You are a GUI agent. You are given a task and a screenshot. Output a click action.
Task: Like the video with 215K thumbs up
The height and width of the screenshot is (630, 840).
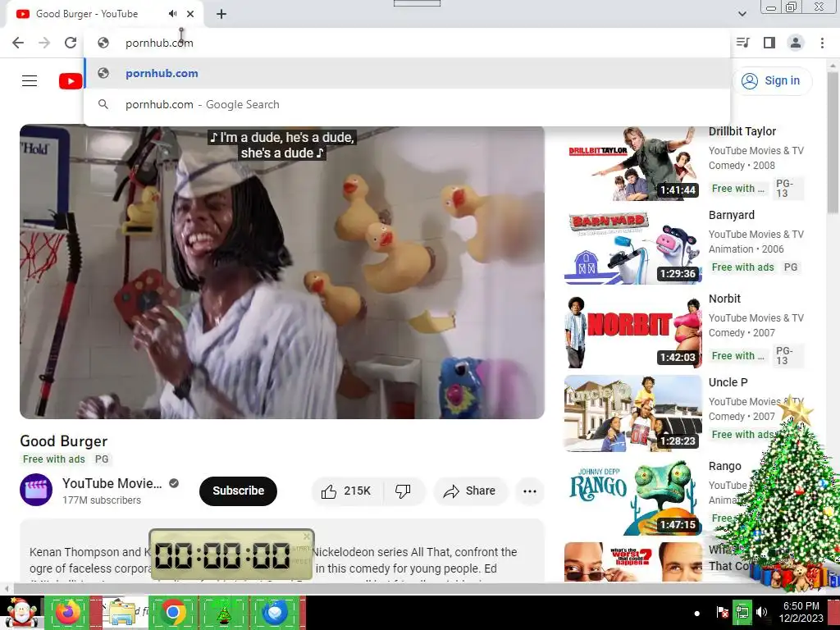(347, 491)
